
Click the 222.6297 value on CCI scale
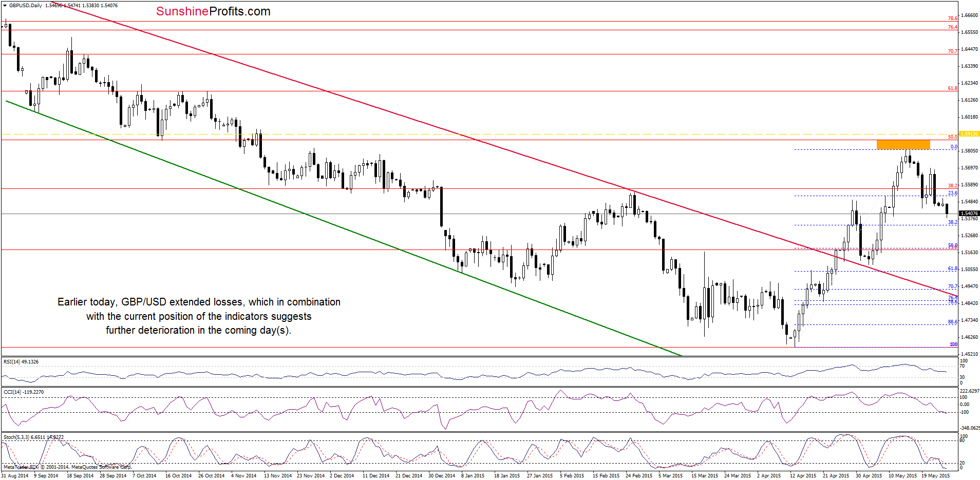[x=970, y=391]
